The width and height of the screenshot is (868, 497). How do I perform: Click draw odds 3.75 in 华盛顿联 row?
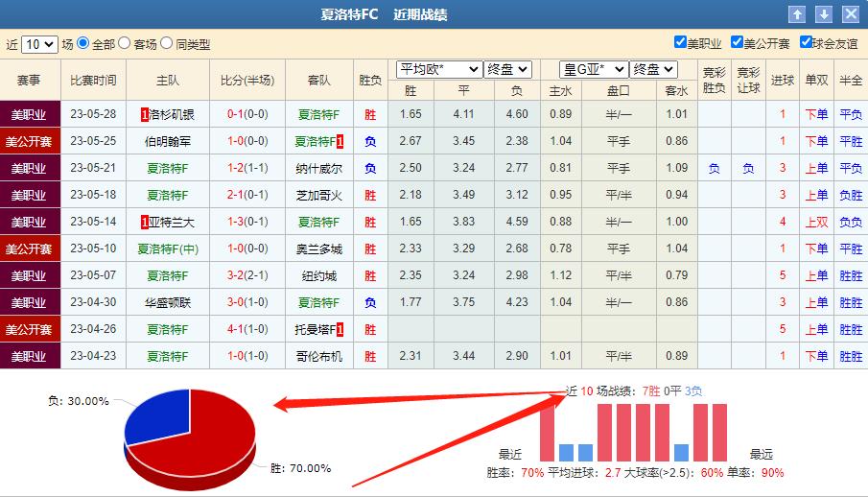[x=463, y=302]
